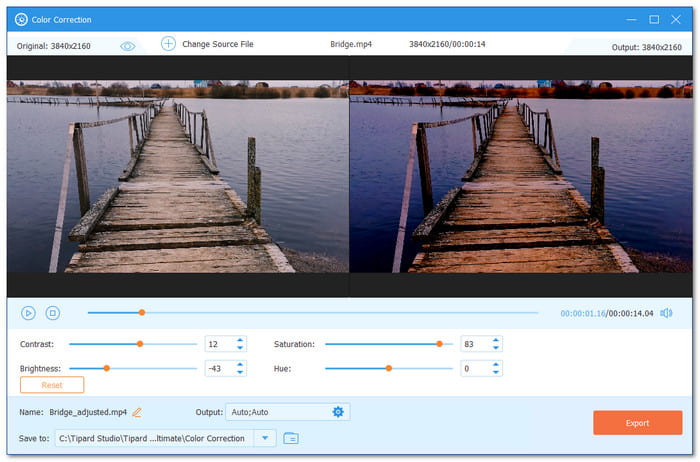Decrease Saturation with the down arrow
Viewport: 700px width, 462px height.
(x=496, y=347)
